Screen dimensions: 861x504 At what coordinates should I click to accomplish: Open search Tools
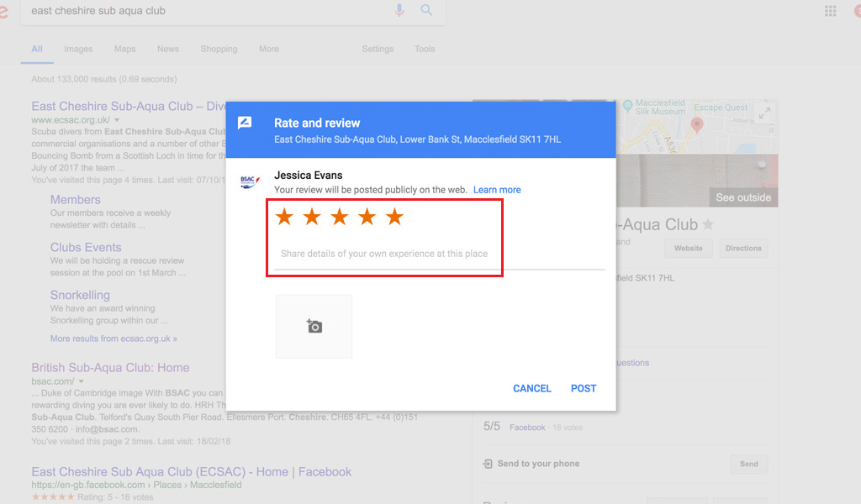[425, 49]
